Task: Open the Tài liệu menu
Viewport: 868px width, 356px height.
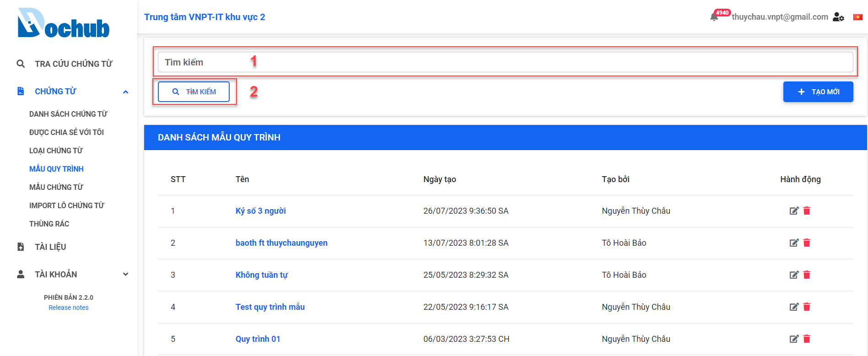Action: [50, 247]
